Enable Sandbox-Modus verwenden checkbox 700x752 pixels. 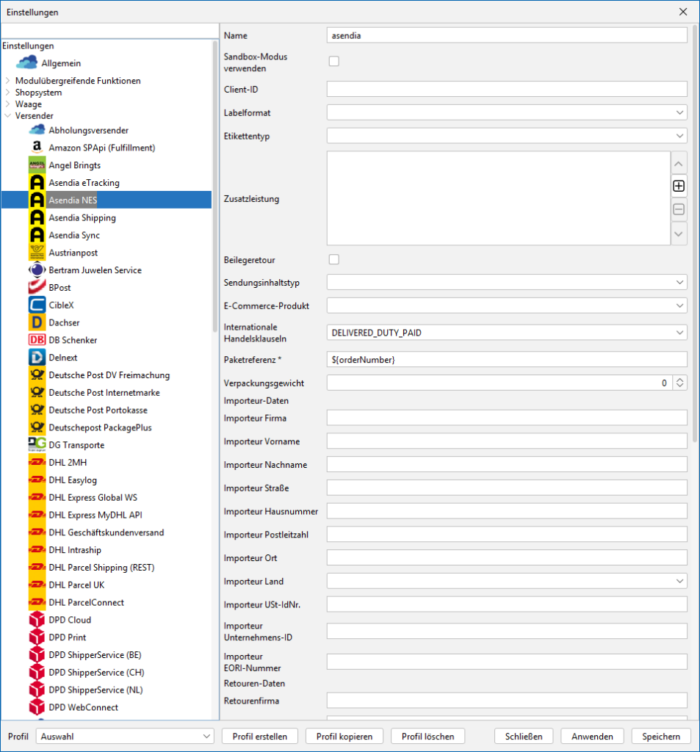pos(334,62)
